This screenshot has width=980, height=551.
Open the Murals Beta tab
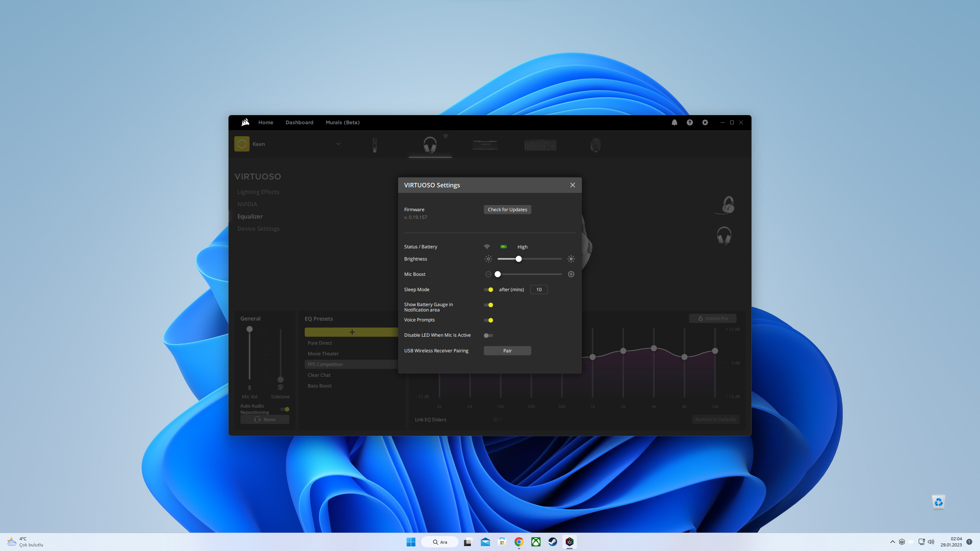[342, 122]
